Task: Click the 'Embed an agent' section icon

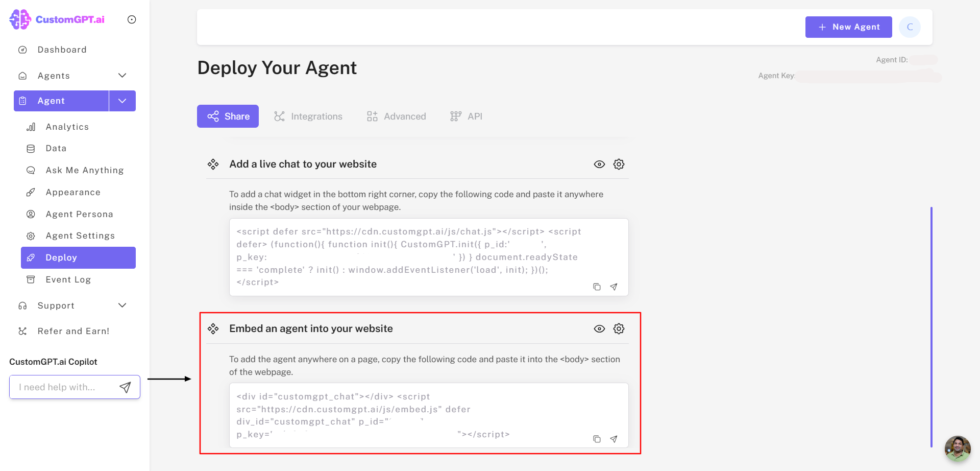Action: click(213, 328)
